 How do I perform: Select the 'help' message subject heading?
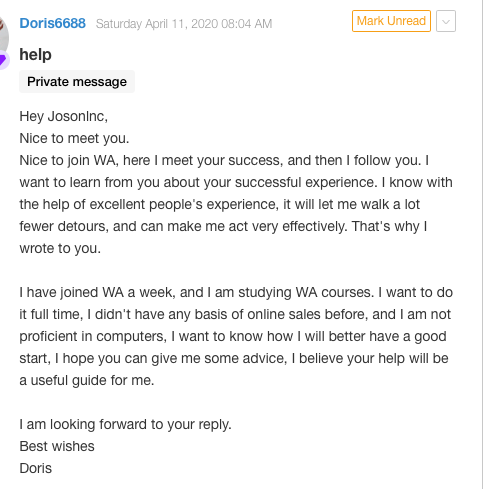click(x=35, y=55)
